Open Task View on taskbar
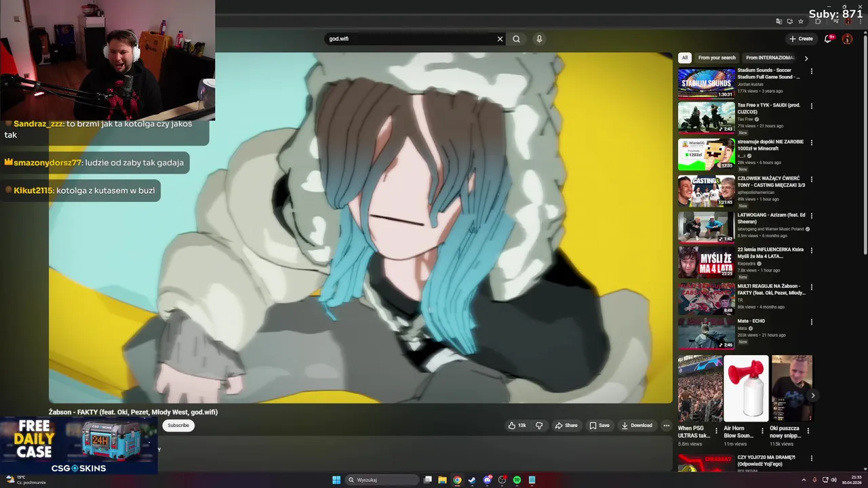Screen dimensions: 868x488 (x=428, y=480)
